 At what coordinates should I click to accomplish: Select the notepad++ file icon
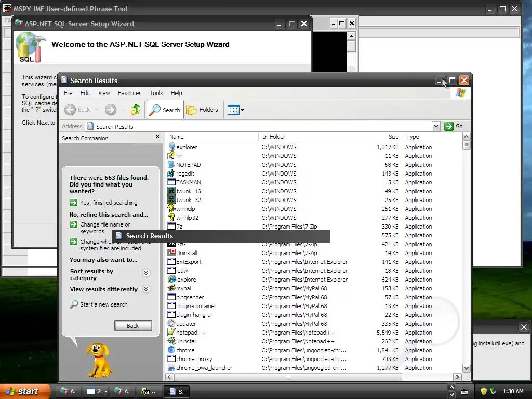(171, 332)
